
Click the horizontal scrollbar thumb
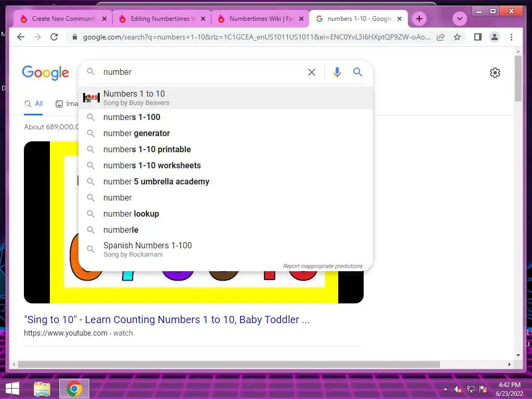point(229,364)
